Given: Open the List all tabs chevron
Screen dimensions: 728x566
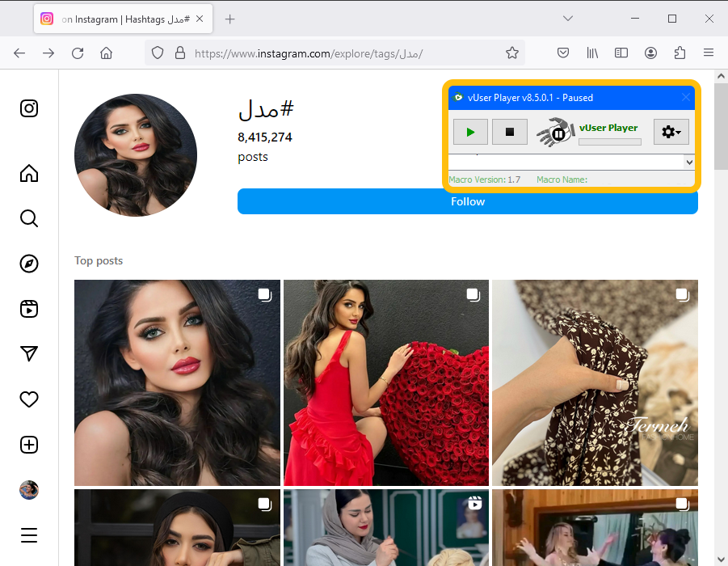Looking at the screenshot, I should [x=568, y=19].
